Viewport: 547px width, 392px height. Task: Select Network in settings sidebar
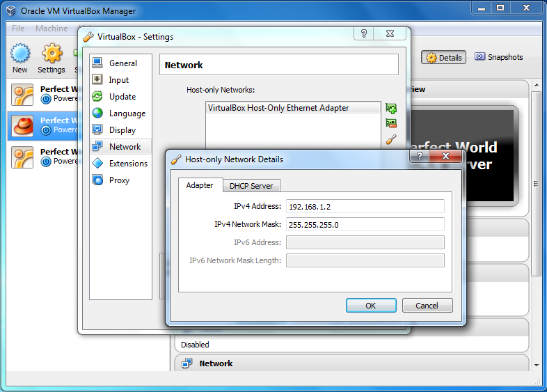(x=120, y=147)
